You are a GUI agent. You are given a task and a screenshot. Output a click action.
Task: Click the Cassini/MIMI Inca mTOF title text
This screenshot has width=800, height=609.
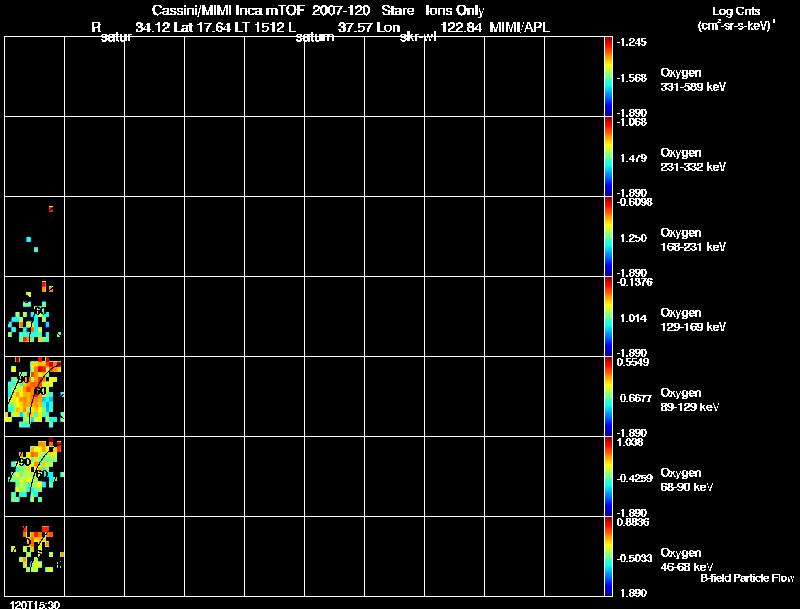coord(228,11)
